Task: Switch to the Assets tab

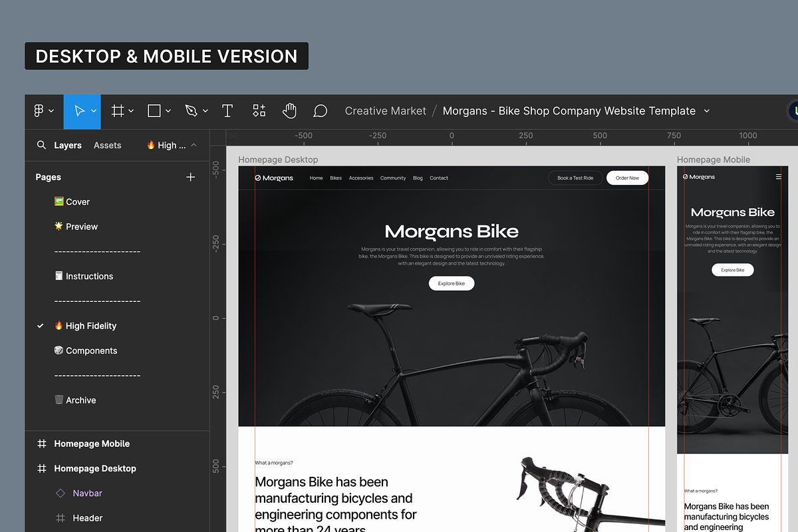Action: tap(107, 145)
